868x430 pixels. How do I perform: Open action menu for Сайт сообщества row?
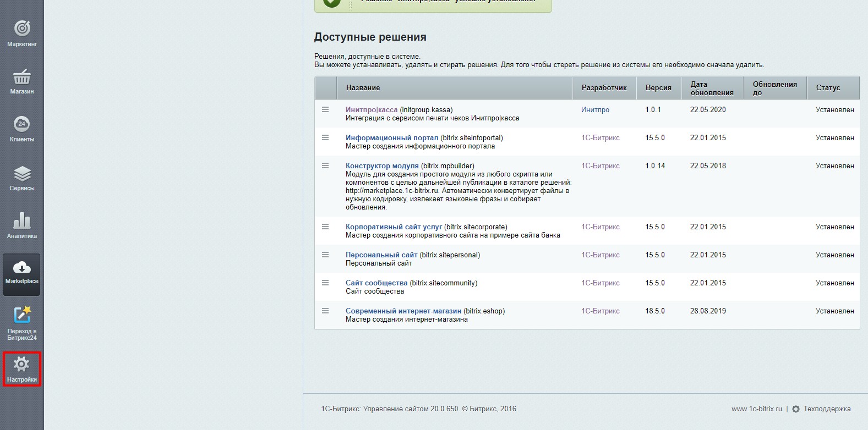[325, 283]
